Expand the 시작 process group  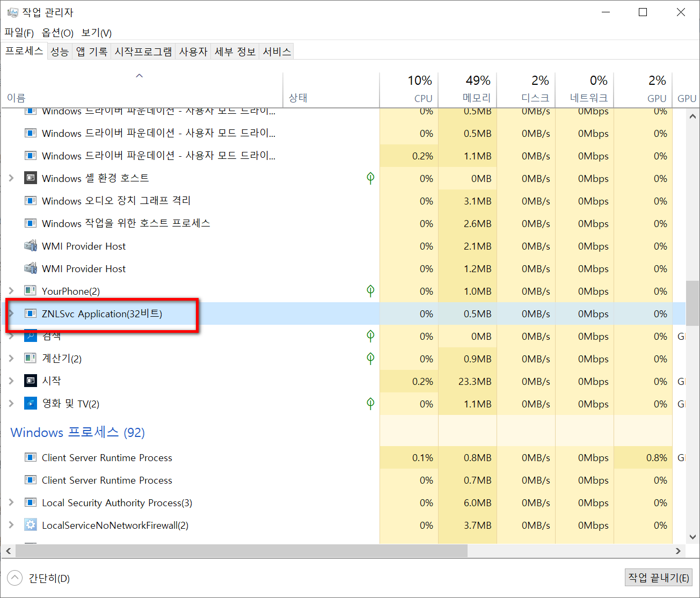(x=11, y=381)
